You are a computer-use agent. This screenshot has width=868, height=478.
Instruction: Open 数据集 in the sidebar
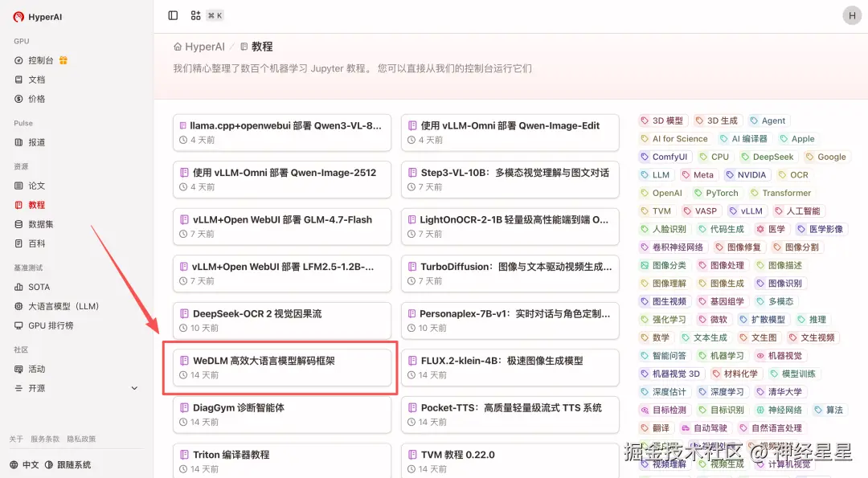34,224
